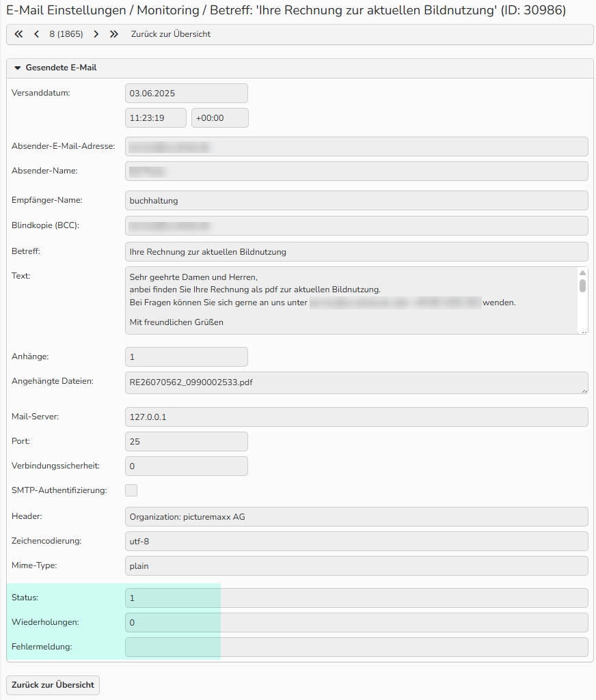This screenshot has height=700, width=596.
Task: Click the Mail-Server field 127.0.0.1
Action: tap(357, 417)
